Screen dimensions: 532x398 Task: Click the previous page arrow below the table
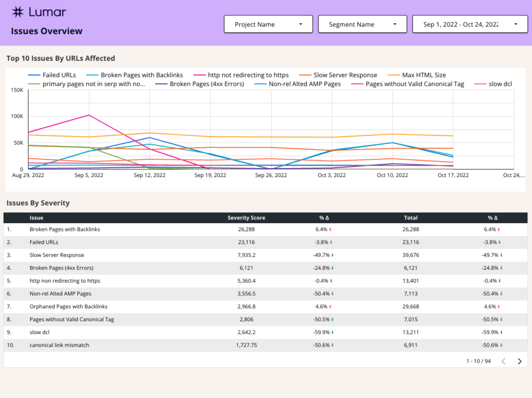(503, 361)
